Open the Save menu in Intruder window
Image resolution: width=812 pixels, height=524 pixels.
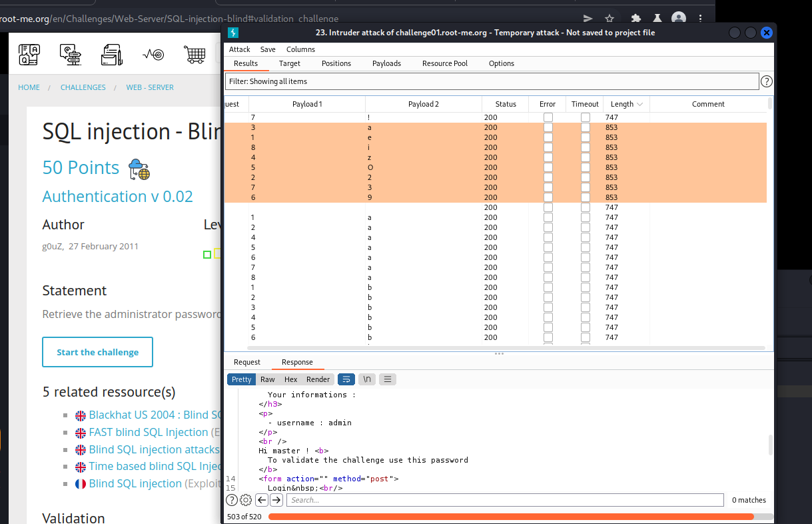pos(268,49)
